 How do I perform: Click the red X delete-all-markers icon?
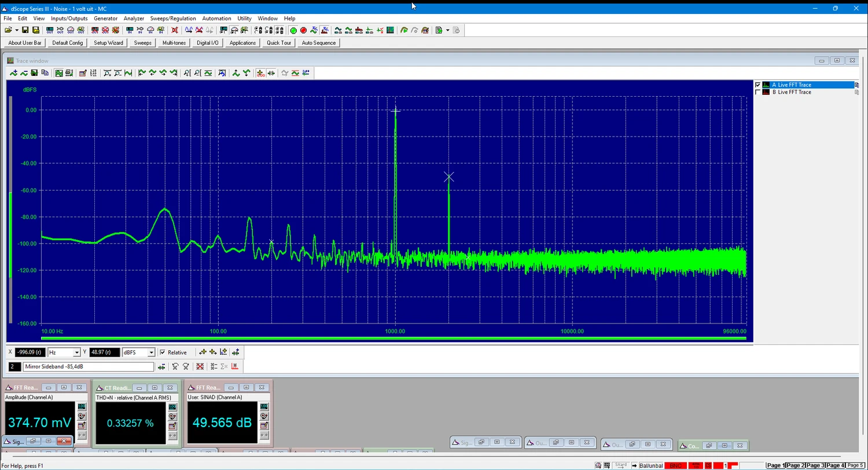(200, 366)
